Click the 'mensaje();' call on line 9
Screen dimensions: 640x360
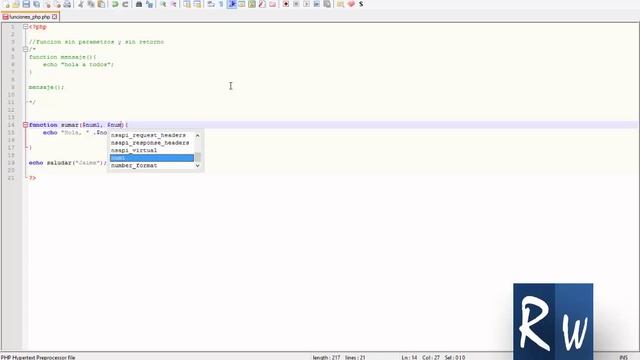pos(46,87)
